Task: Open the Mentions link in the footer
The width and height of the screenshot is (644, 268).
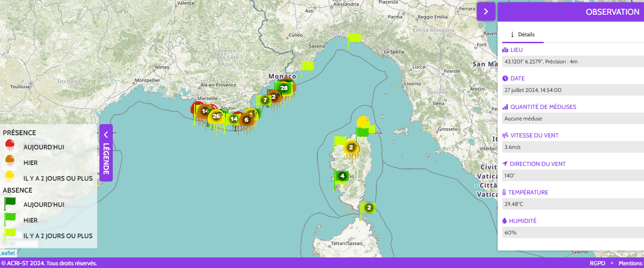Action: click(630, 263)
